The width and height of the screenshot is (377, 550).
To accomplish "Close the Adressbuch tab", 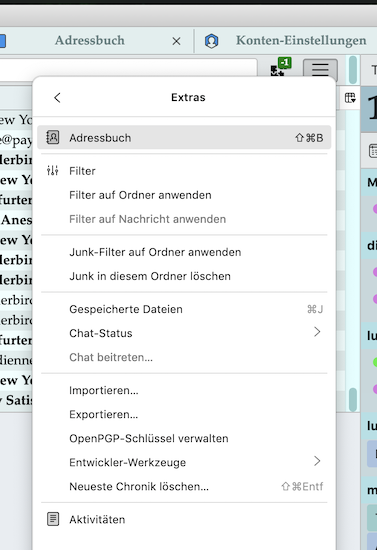I will [x=176, y=41].
